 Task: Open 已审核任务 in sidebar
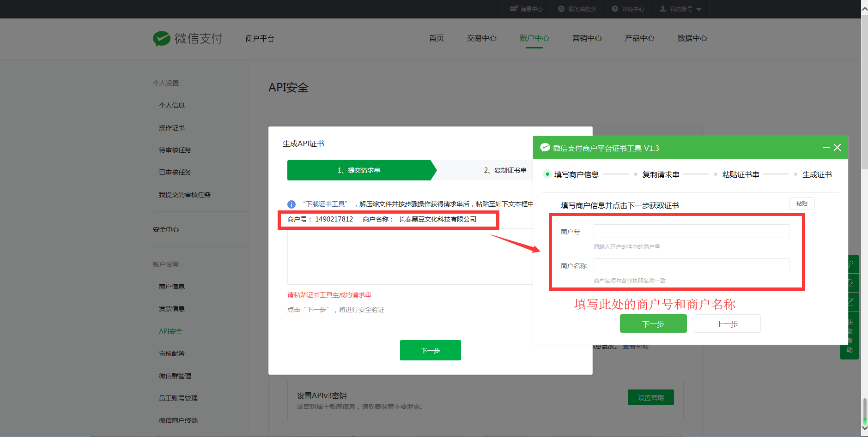tap(175, 172)
